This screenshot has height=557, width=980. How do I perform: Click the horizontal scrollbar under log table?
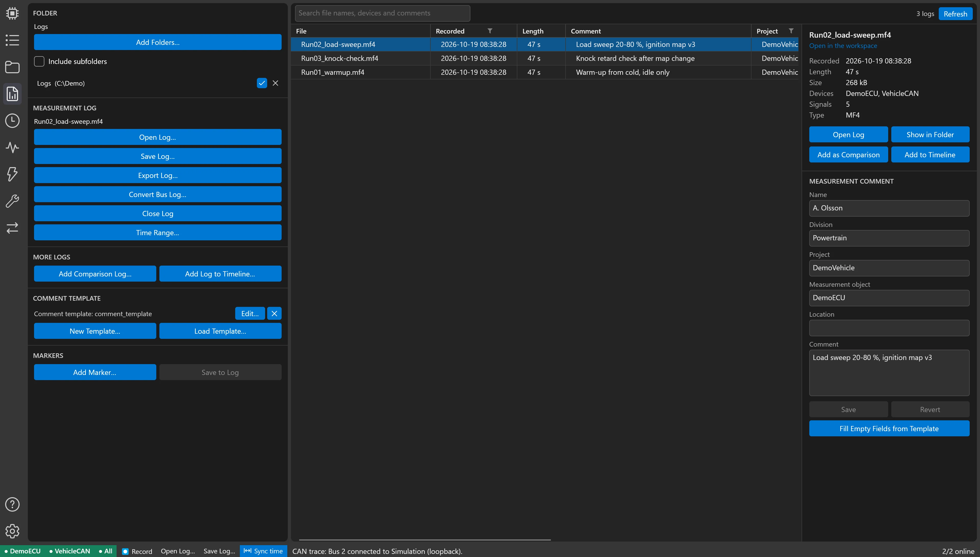pyautogui.click(x=424, y=539)
